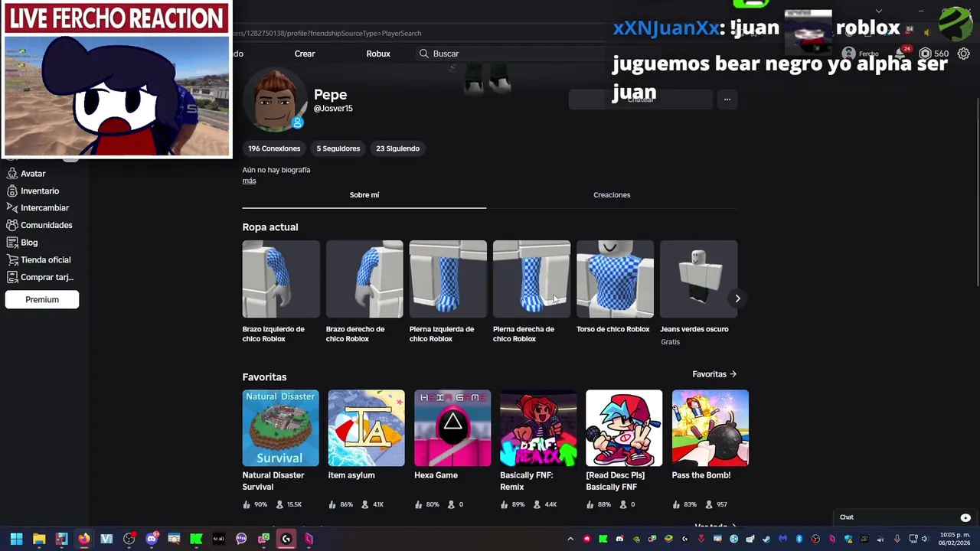This screenshot has height=551, width=980.
Task: Open [Read Desc Pls] Basically FNF game
Action: pos(624,448)
